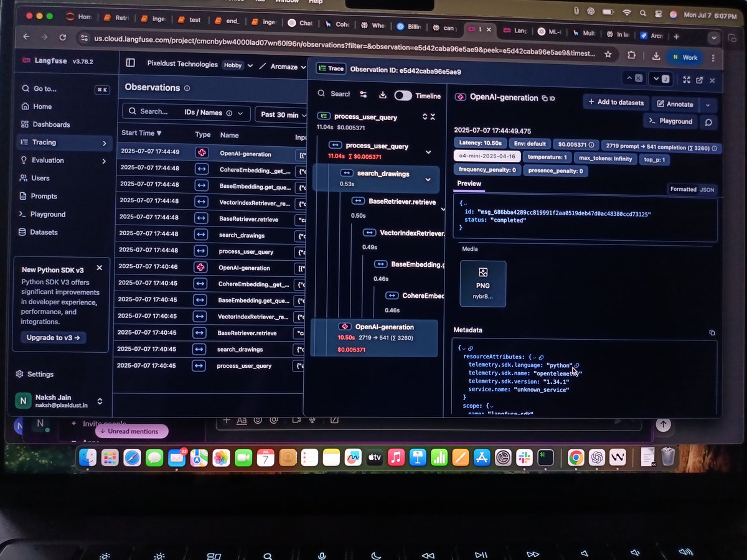Open the comments bubble icon
This screenshot has width=747, height=560.
click(708, 122)
